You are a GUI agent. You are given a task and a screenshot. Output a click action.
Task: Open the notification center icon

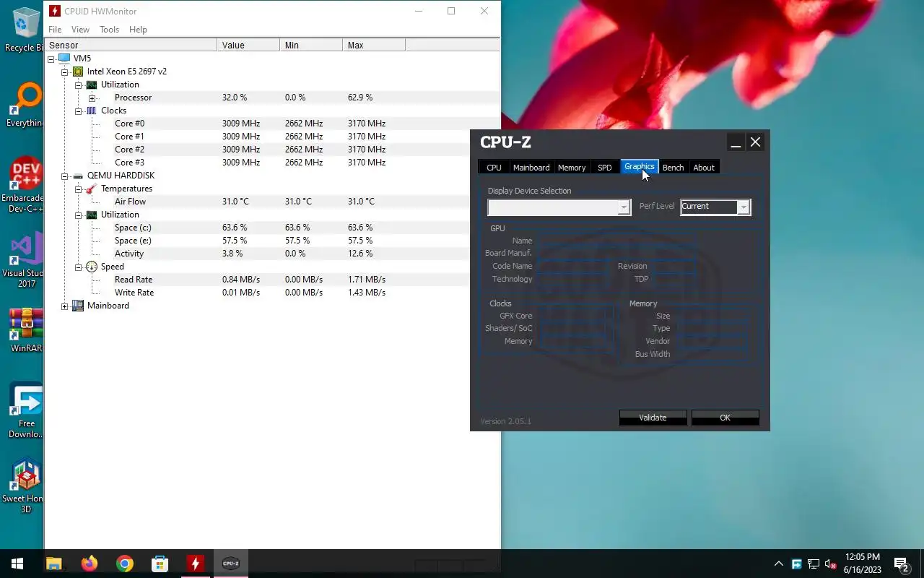pyautogui.click(x=901, y=564)
